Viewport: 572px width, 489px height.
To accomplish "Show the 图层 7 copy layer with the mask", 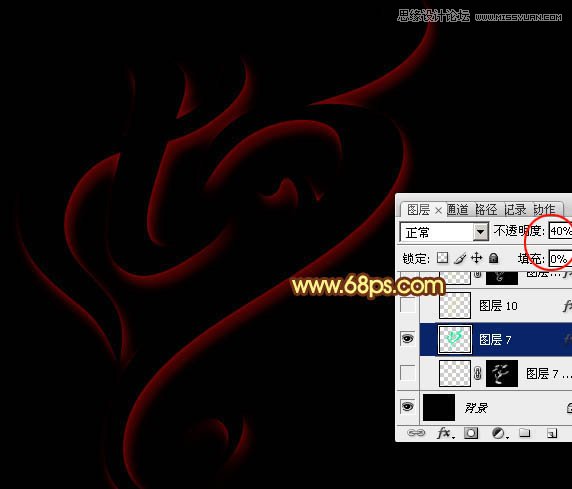I will (407, 373).
